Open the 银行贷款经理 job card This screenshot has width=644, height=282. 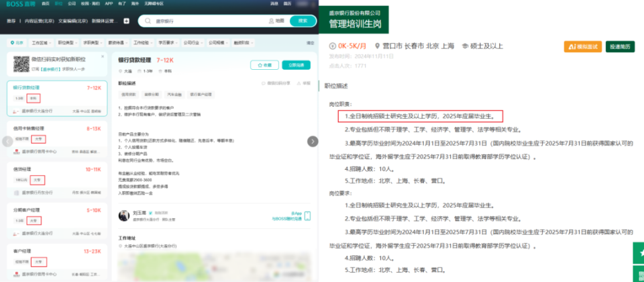click(x=57, y=98)
